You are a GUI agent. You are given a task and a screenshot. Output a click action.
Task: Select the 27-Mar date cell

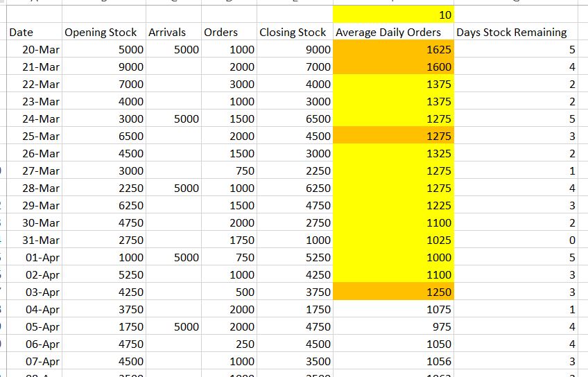coord(34,171)
